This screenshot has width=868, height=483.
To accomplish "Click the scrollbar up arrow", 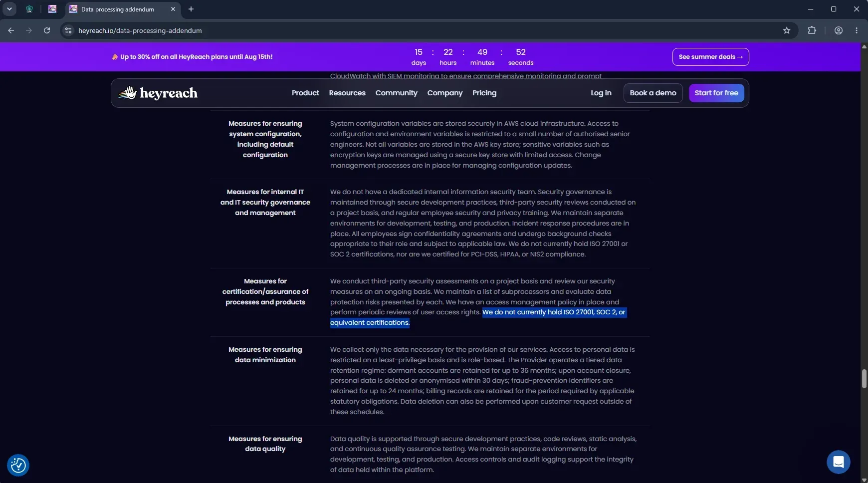I will [x=864, y=46].
